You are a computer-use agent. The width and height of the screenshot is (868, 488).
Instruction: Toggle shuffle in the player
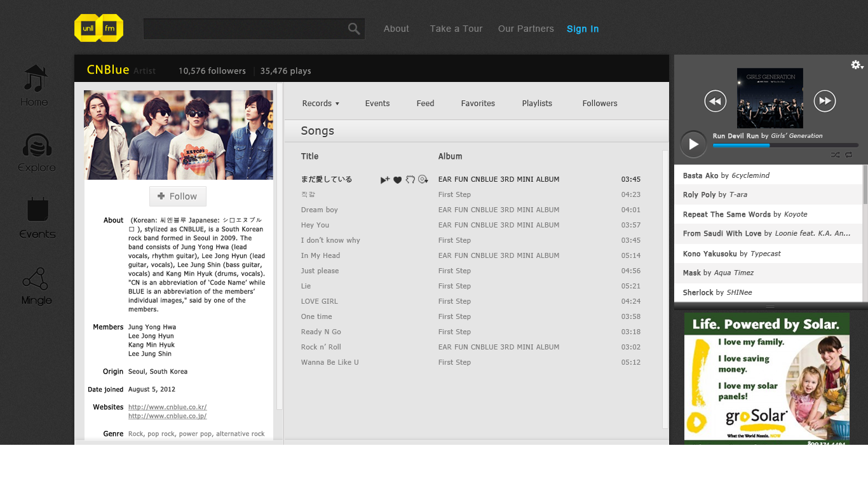click(835, 154)
